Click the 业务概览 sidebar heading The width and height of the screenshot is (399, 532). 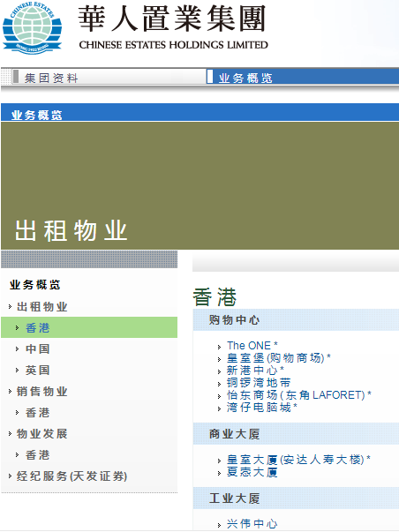[x=35, y=285]
